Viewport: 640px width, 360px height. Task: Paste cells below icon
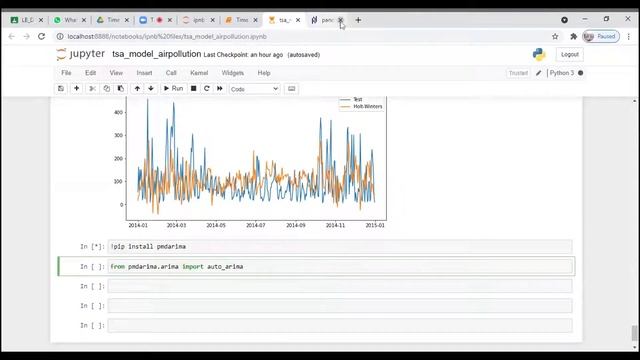[x=121, y=89]
